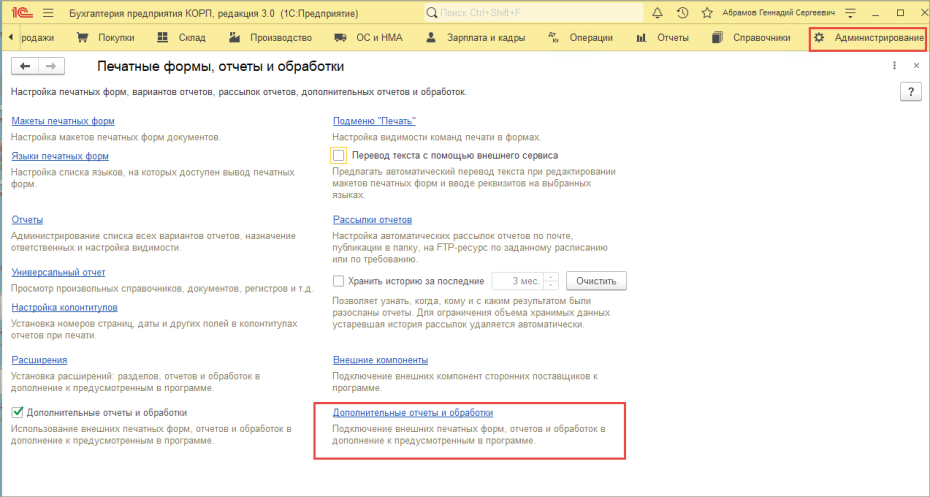Open the Справочники section
The image size is (930, 497).
click(x=762, y=37)
